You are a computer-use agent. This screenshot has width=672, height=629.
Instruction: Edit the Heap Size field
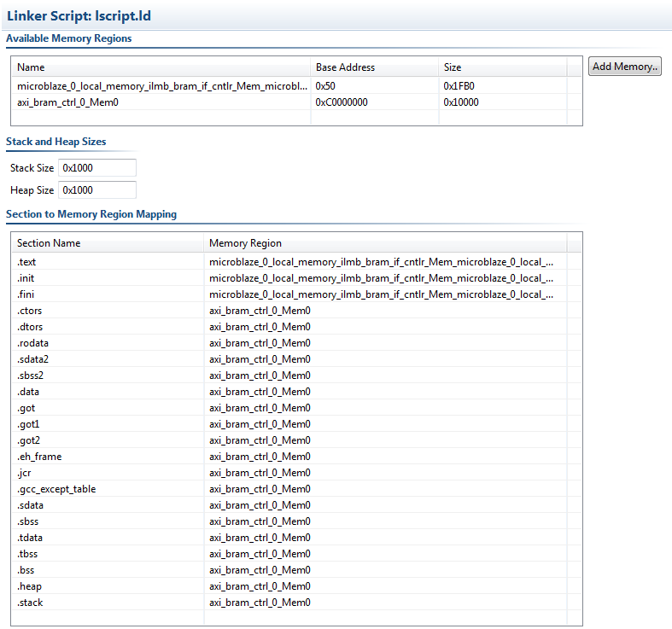(97, 189)
